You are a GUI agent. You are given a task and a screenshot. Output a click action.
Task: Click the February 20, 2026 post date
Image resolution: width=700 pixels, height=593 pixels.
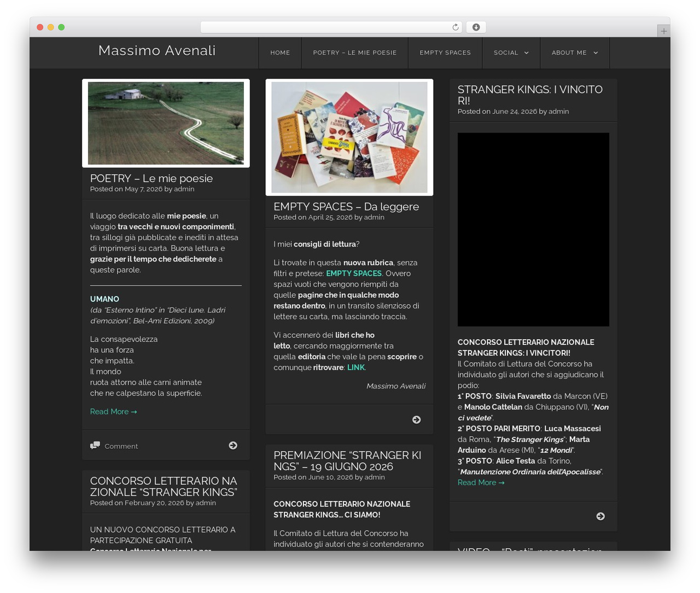point(154,503)
